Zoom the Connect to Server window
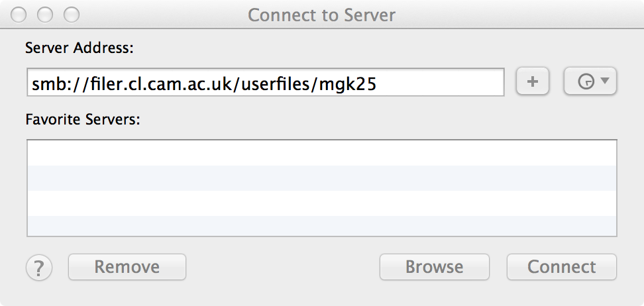Viewport: 644px width, 306px height. coord(71,14)
